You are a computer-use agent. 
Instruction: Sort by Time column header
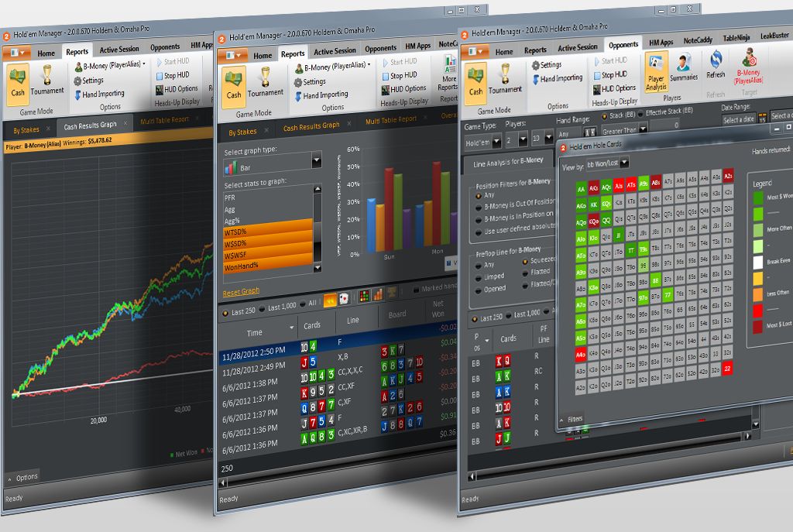click(x=254, y=333)
